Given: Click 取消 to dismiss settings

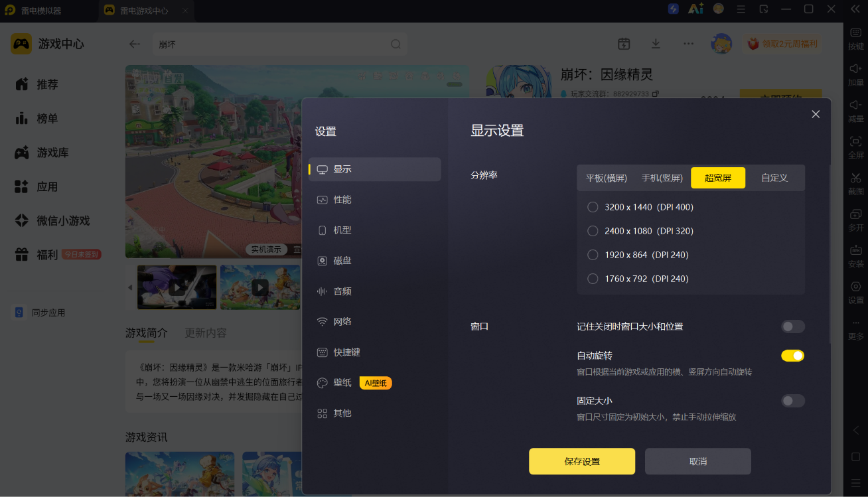Looking at the screenshot, I should click(x=698, y=461).
